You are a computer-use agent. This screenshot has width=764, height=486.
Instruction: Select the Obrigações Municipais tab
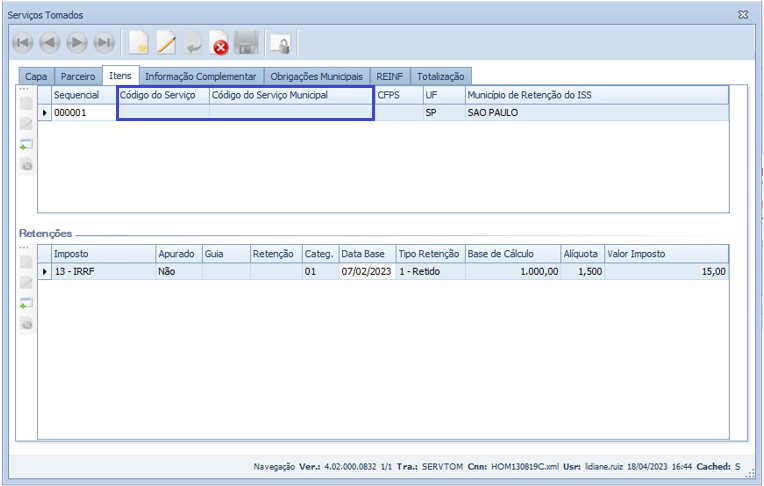click(316, 76)
